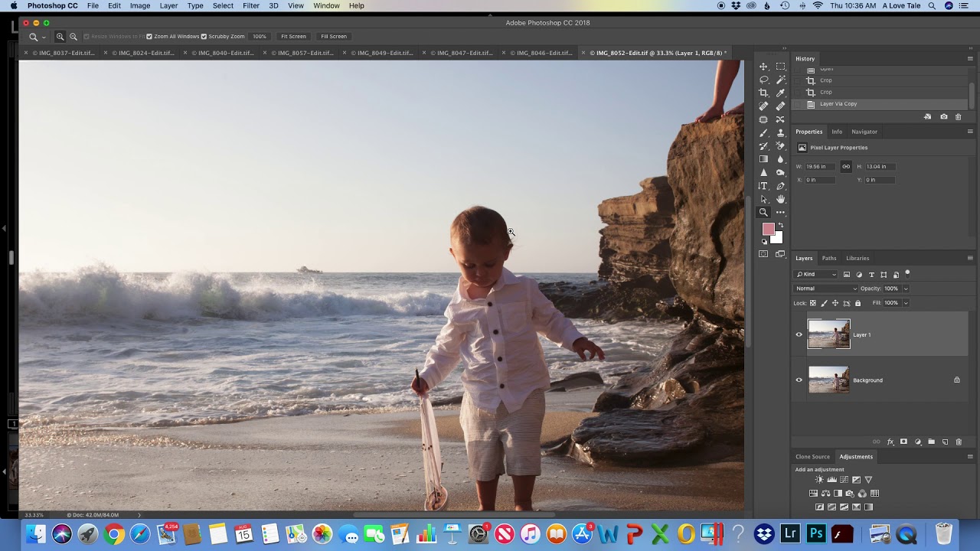Open the Adjustments panel menu
This screenshot has height=551, width=980.
(970, 456)
